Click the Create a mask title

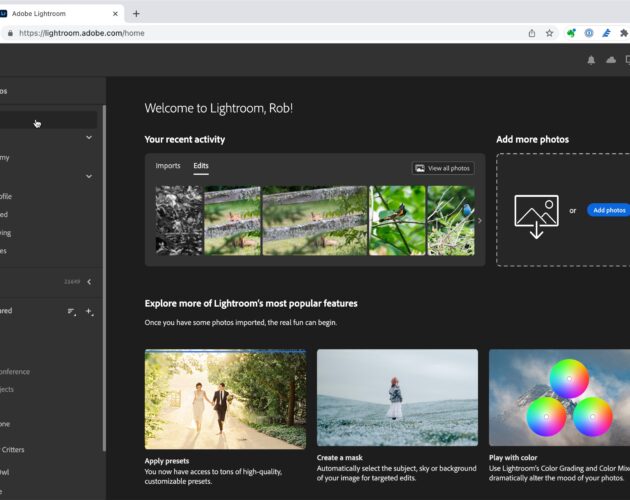(x=340, y=457)
